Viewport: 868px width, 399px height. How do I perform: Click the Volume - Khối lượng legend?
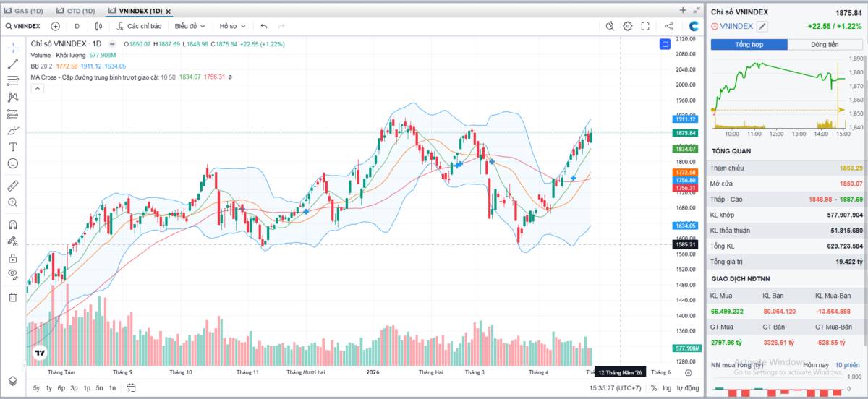coord(59,55)
